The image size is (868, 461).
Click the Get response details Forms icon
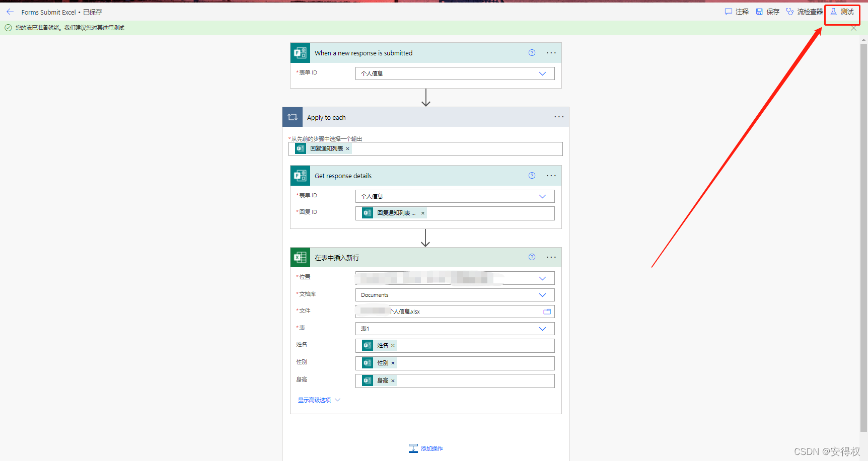300,176
